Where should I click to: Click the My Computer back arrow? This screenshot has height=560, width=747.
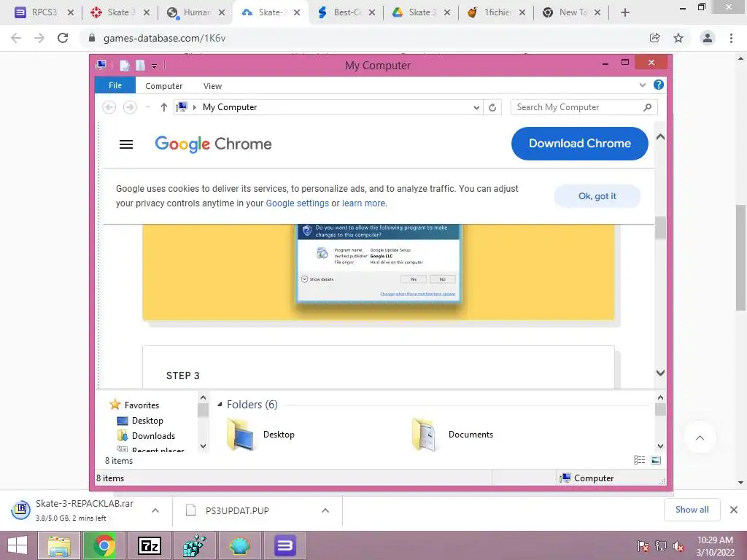click(x=109, y=107)
